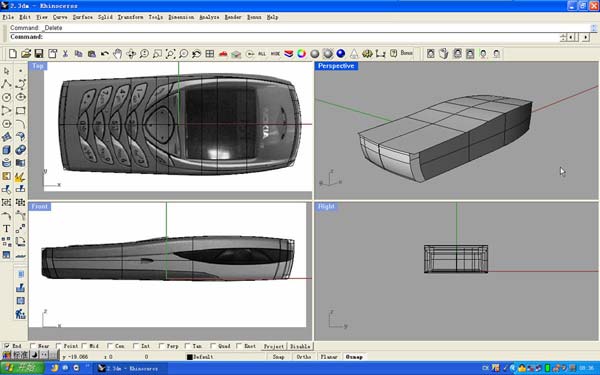Click the red car named-view icon

pyautogui.click(x=223, y=54)
